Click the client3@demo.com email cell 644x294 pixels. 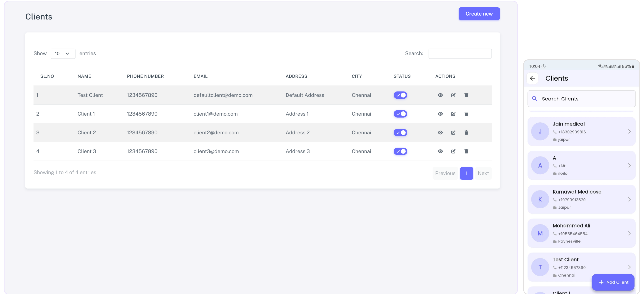click(x=216, y=151)
